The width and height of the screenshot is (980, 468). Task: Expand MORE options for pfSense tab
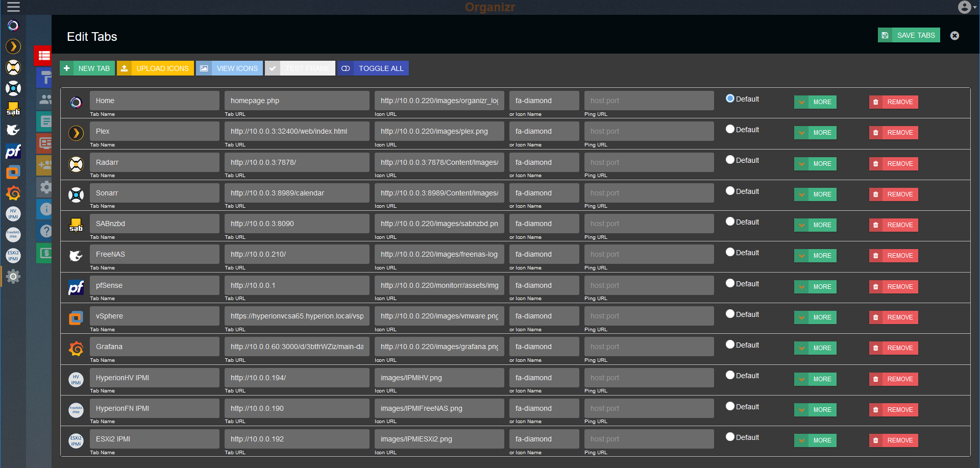pyautogui.click(x=815, y=287)
